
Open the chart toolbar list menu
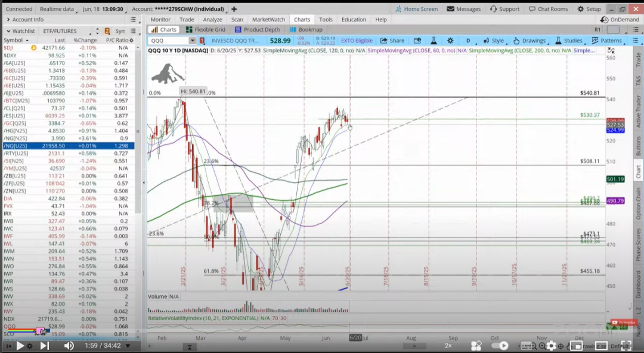pos(636,41)
